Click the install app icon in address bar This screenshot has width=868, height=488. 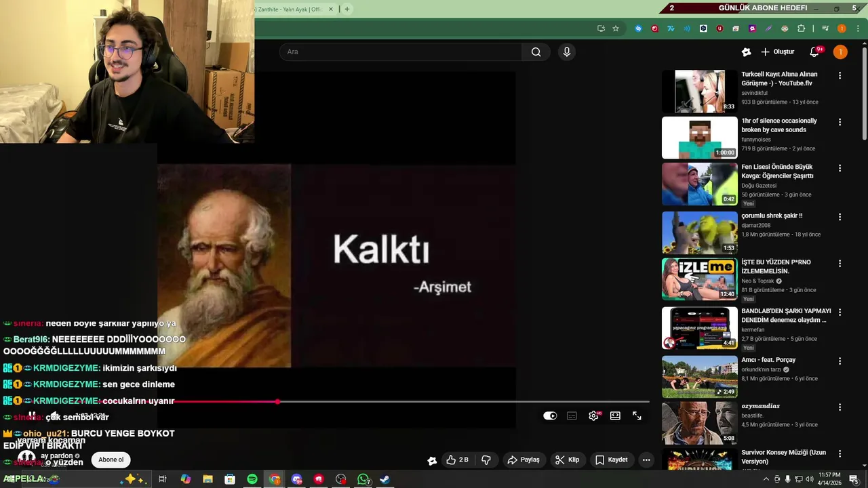pyautogui.click(x=601, y=28)
